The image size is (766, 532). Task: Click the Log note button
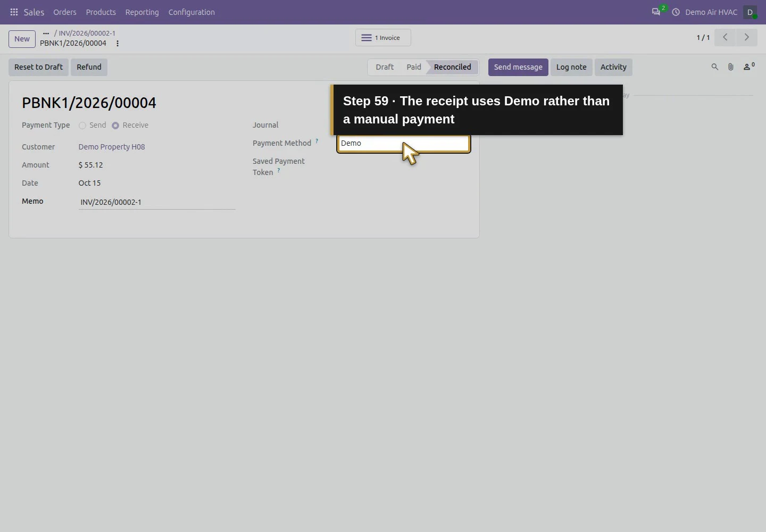coord(571,67)
